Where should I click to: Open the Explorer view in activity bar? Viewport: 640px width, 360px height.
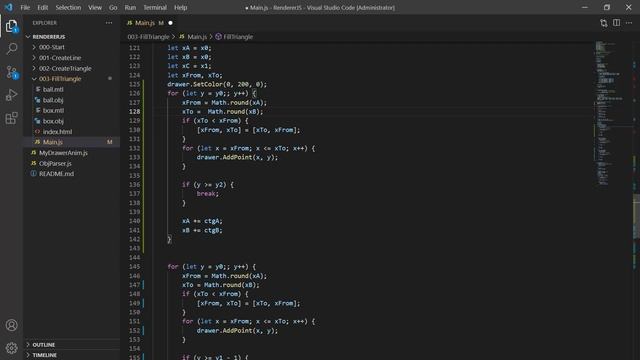coord(11,27)
